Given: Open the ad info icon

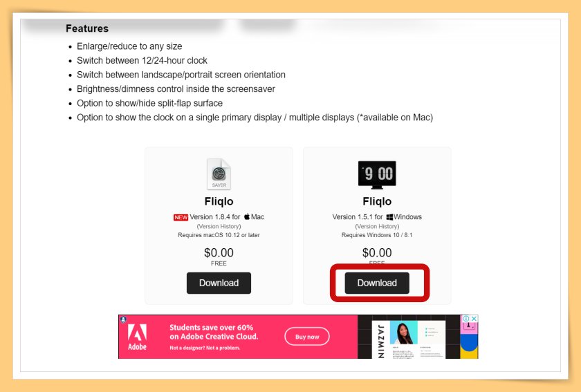Looking at the screenshot, I should click(466, 318).
